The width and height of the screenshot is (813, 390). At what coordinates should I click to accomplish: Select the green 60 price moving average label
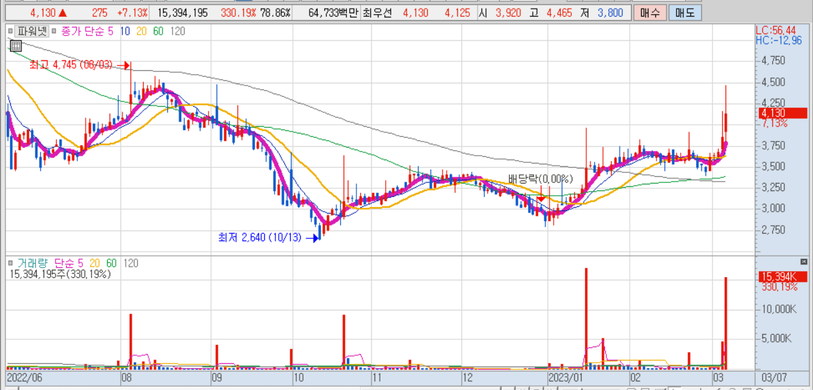coord(159,32)
